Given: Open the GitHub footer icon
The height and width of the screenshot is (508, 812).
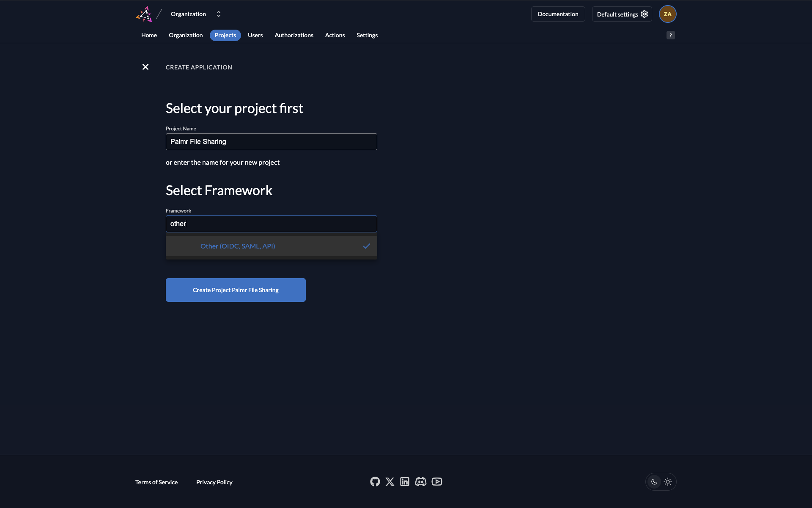Looking at the screenshot, I should (375, 482).
